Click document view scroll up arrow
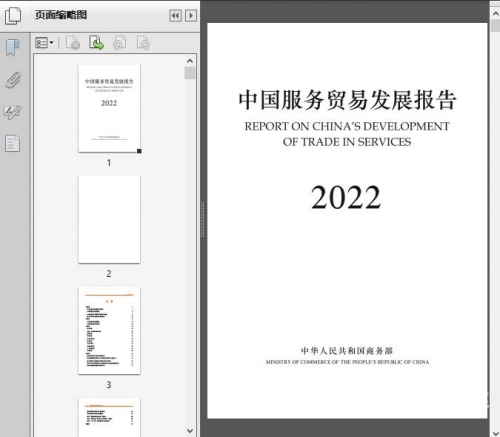 click(495, 14)
